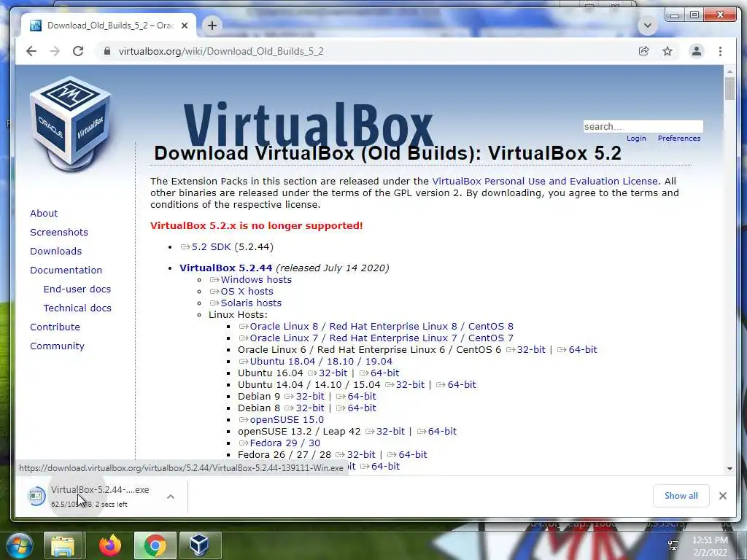747x560 pixels.
Task: Download Oracle Linux 6 32-bit package
Action: point(526,349)
